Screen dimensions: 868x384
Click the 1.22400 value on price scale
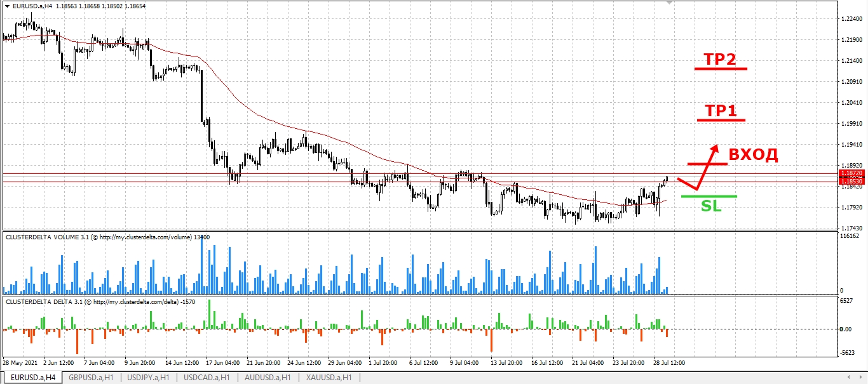[x=851, y=20]
